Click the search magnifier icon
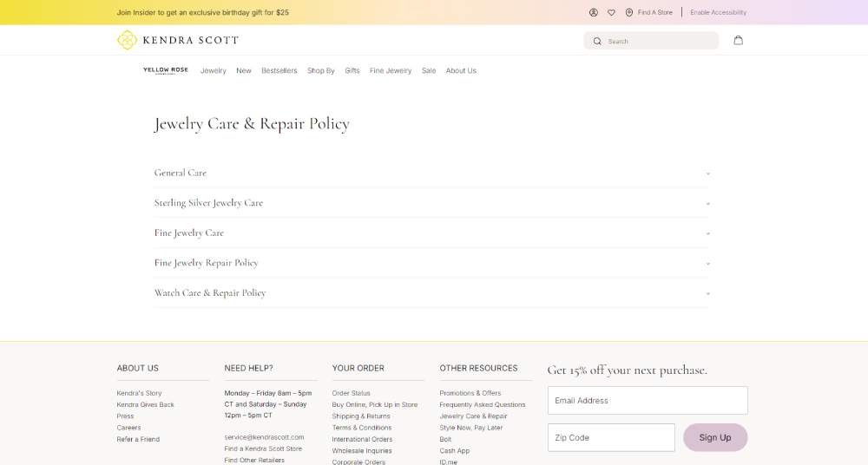The image size is (868, 465). [597, 41]
